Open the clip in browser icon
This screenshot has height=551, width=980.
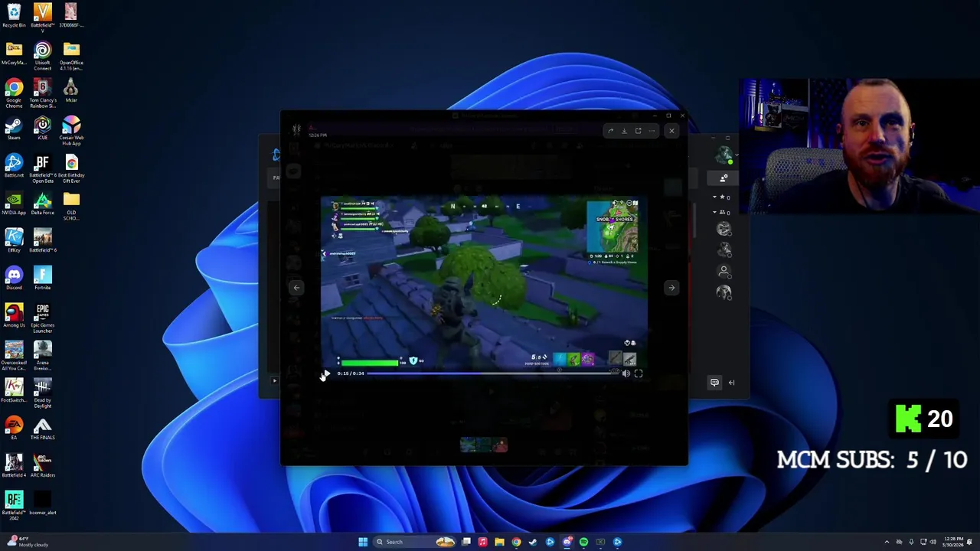coord(638,131)
